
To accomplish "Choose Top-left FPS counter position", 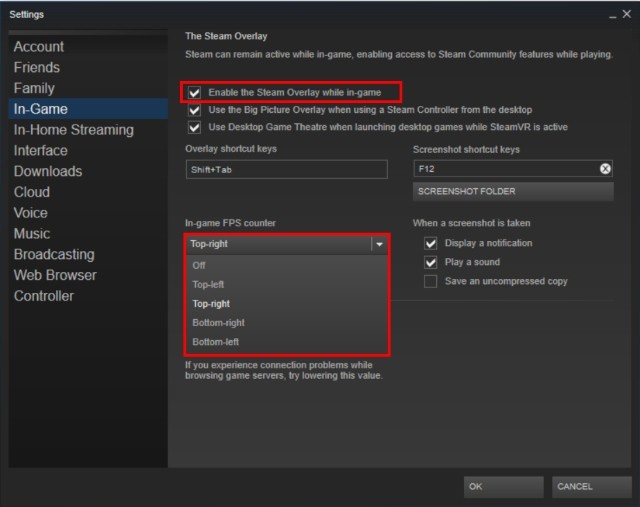I will [287, 285].
